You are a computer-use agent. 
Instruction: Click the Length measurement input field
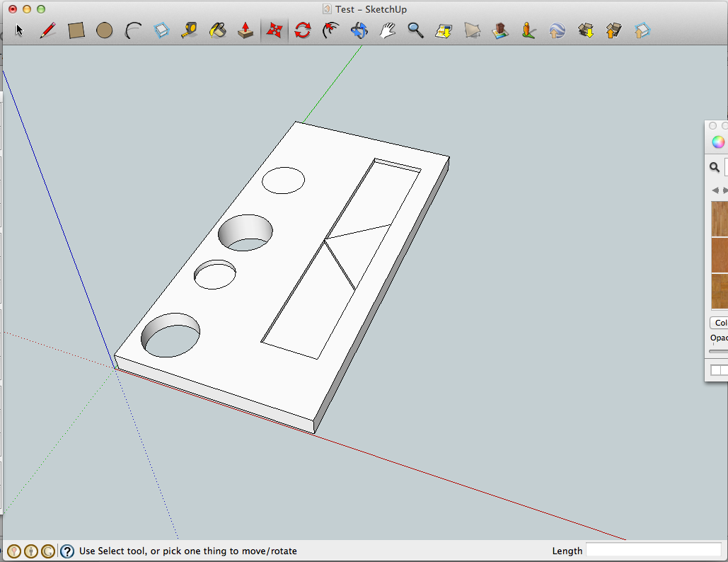[x=654, y=550]
